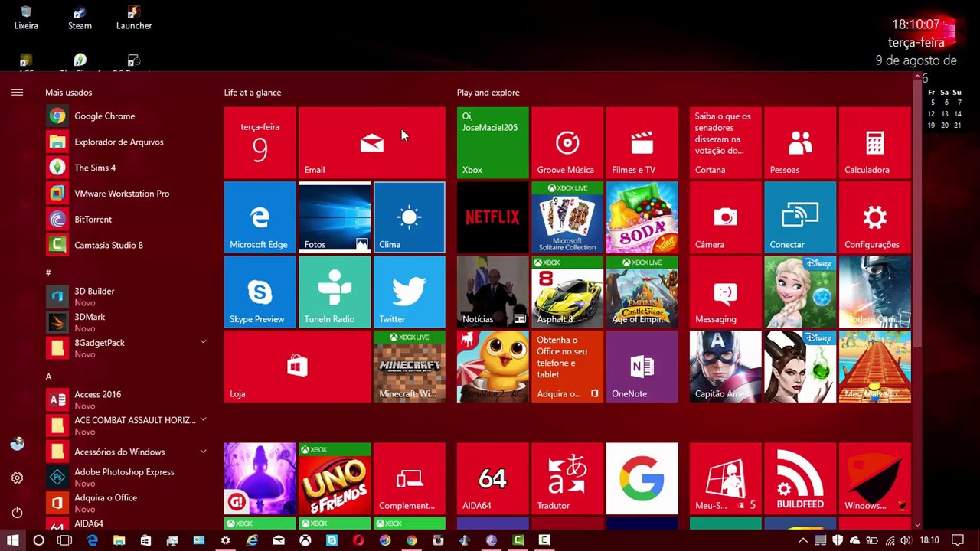The width and height of the screenshot is (980, 551).
Task: Open Camtasia Studio 8 from the list
Action: point(126,245)
